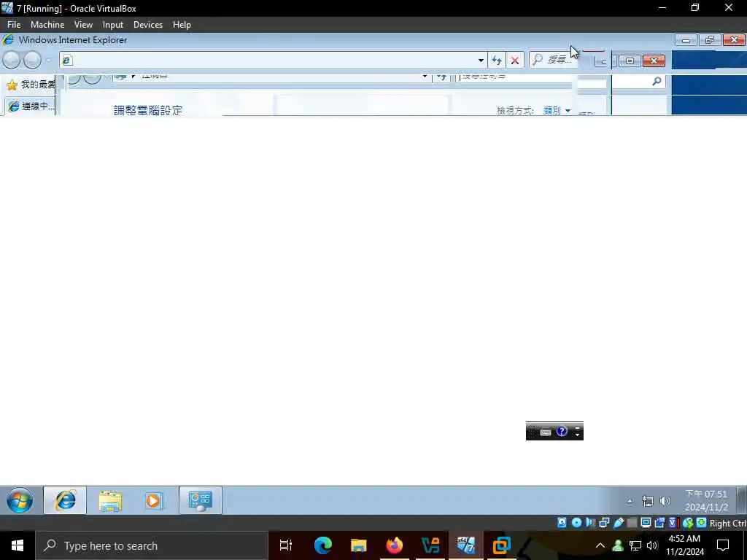Click the VirtualBox mouse integration status icon
This screenshot has width=747, height=560.
pos(687,523)
